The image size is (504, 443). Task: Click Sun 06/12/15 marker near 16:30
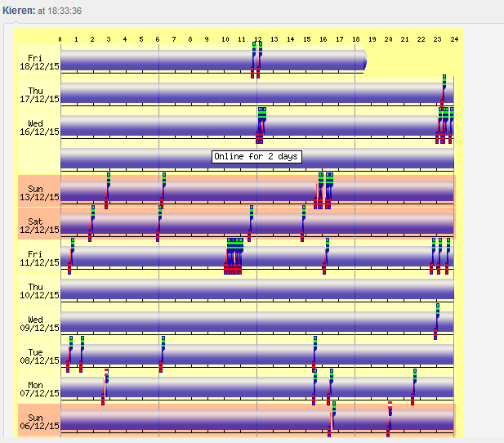pyautogui.click(x=332, y=419)
